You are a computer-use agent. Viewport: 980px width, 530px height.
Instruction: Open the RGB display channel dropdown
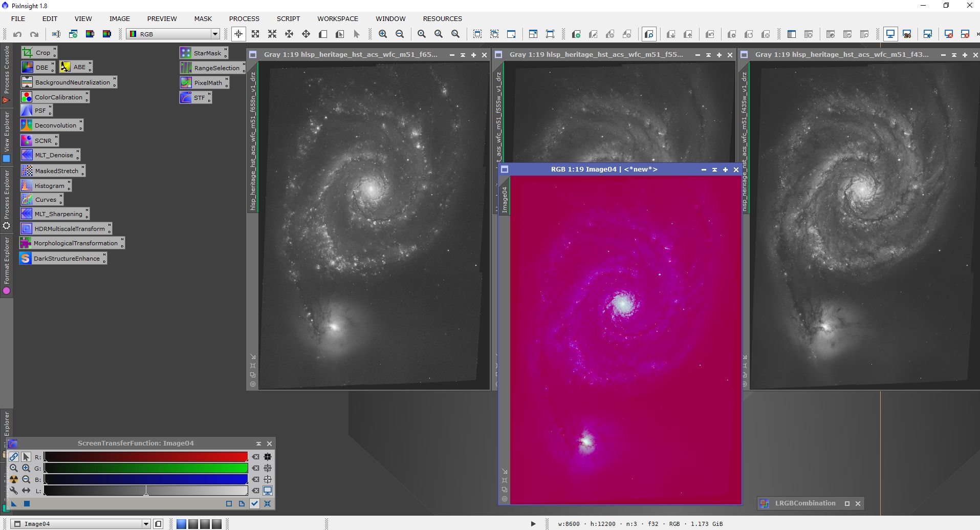coord(215,34)
